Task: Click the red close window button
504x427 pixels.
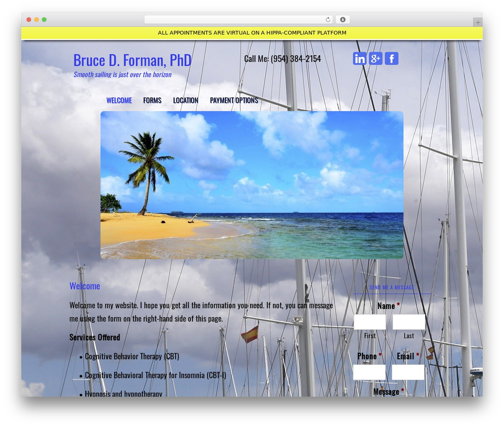Action: pos(29,20)
